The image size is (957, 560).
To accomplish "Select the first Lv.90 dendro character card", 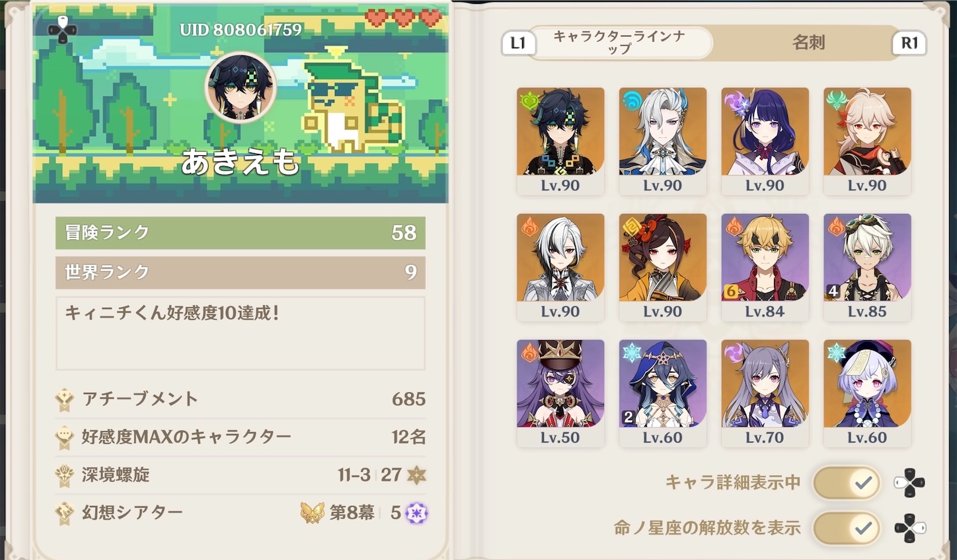I will [x=560, y=141].
